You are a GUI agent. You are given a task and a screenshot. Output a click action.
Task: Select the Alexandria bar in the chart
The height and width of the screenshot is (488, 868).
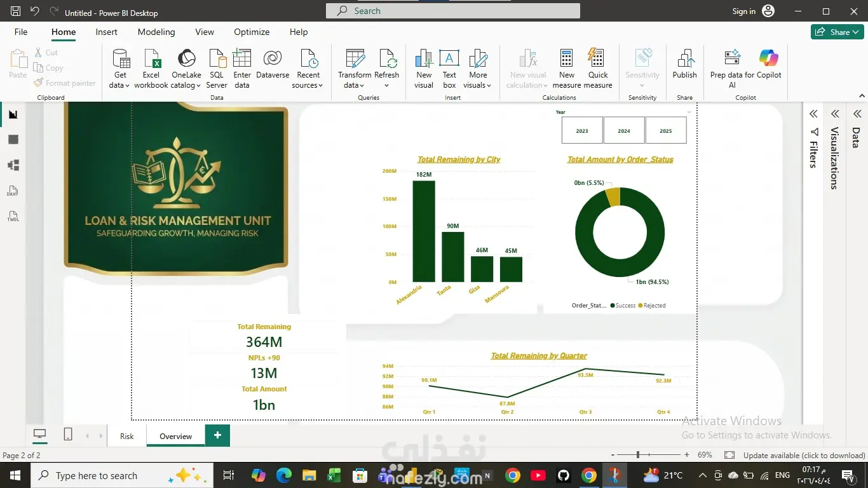click(x=424, y=231)
